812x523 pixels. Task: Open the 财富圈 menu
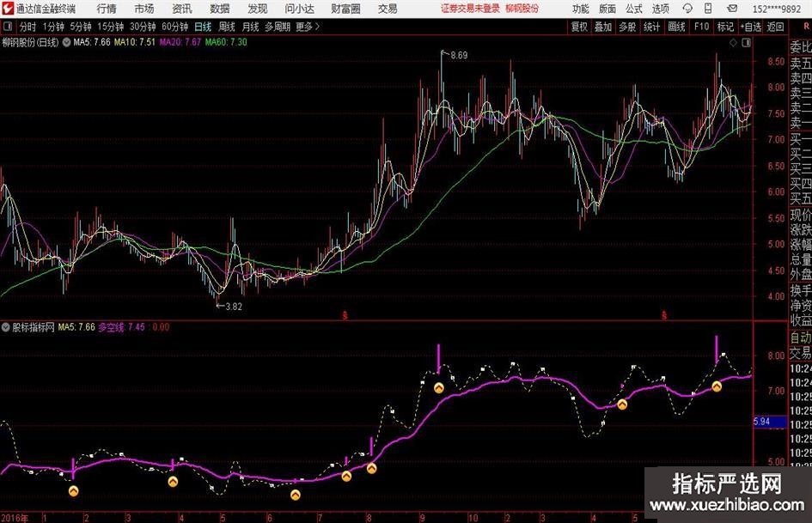[345, 9]
